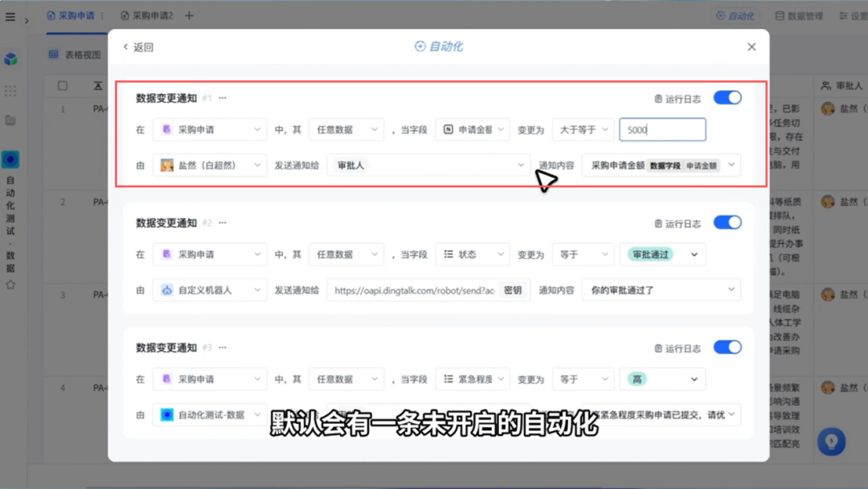Image resolution: width=868 pixels, height=489 pixels.
Task: Open the 3D cube workspace icon in the sidebar
Action: point(10,59)
